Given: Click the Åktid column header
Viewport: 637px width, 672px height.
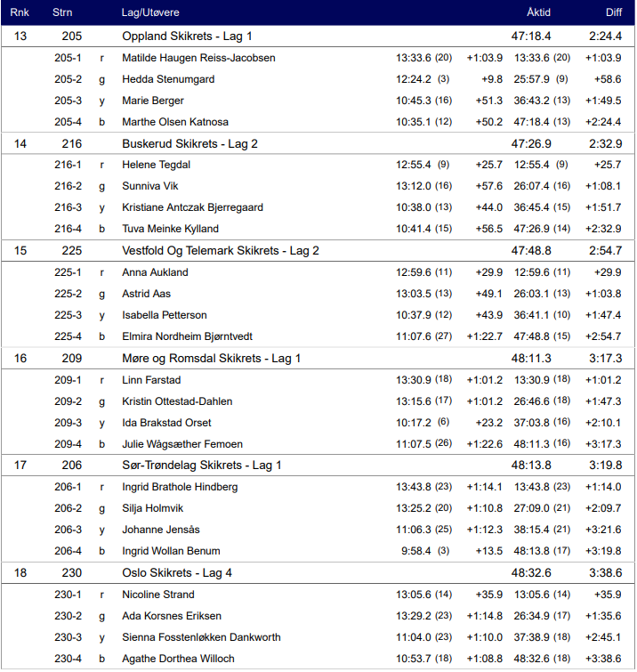Looking at the screenshot, I should tap(538, 12).
